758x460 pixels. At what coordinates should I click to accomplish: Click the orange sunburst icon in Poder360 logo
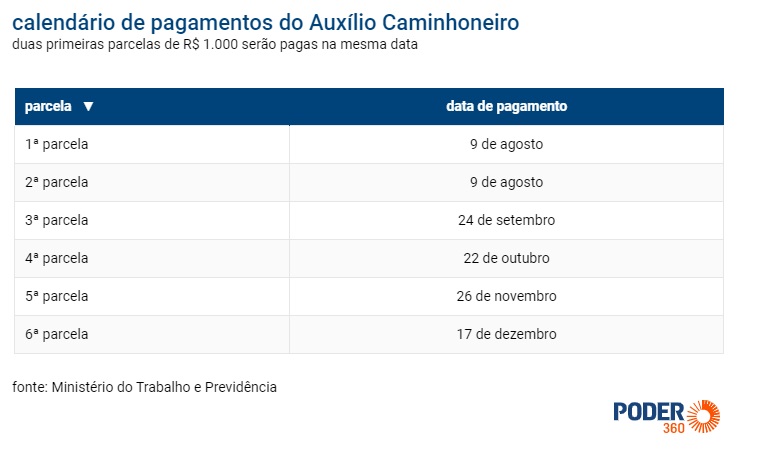click(704, 415)
